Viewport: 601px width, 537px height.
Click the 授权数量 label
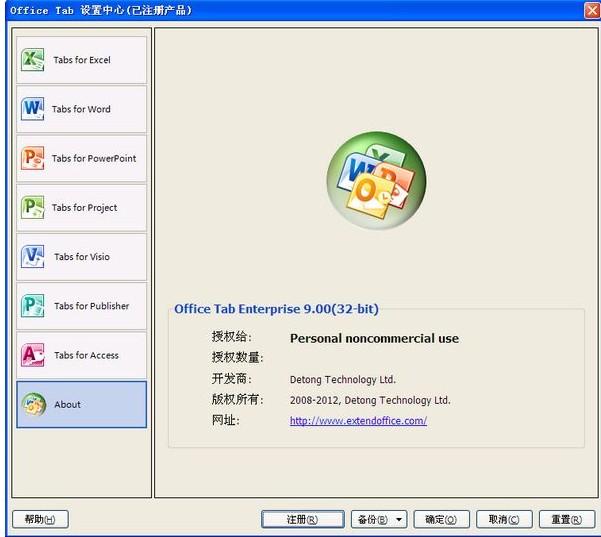point(238,358)
